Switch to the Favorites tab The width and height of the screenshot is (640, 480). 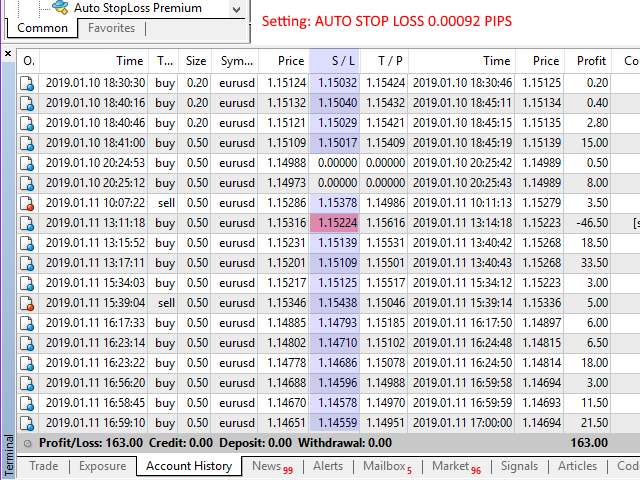coord(111,29)
